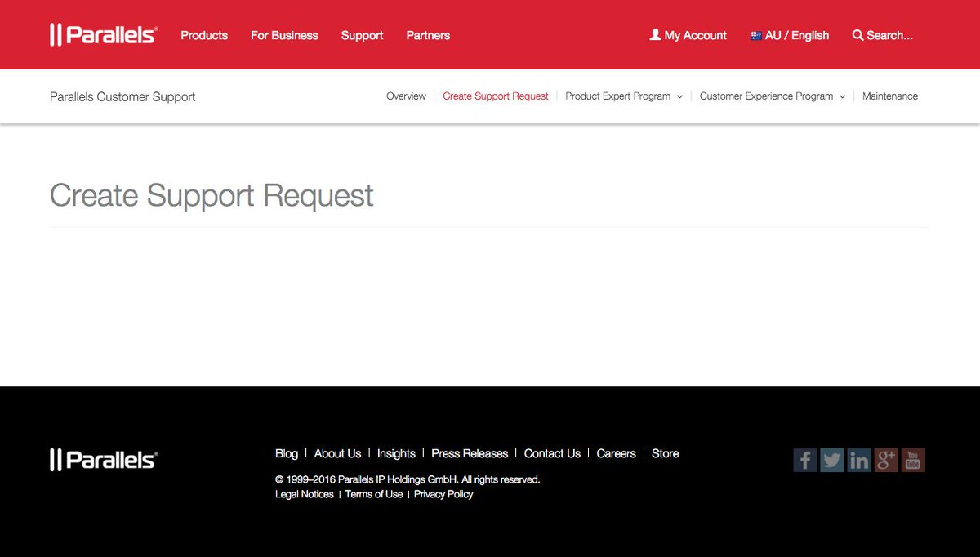Open the Products menu
Image resolution: width=980 pixels, height=557 pixels.
click(204, 35)
